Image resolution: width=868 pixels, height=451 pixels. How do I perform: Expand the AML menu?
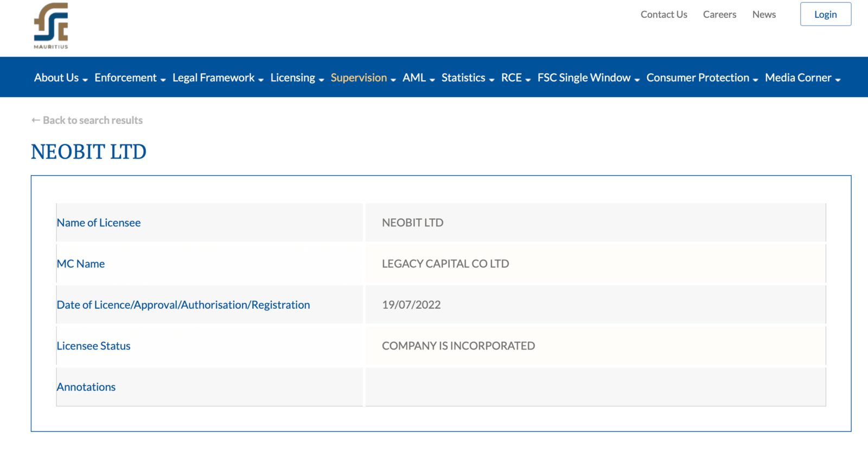(419, 78)
